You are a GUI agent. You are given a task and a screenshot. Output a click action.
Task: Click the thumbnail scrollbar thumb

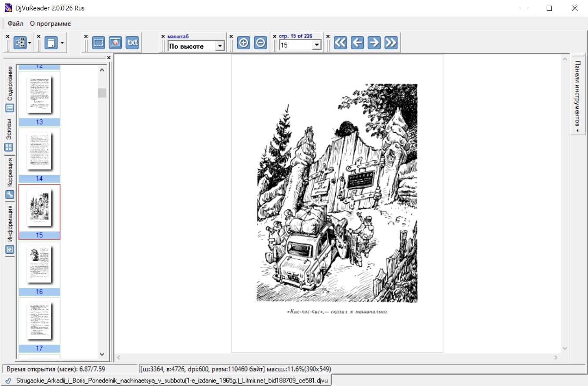[102, 93]
